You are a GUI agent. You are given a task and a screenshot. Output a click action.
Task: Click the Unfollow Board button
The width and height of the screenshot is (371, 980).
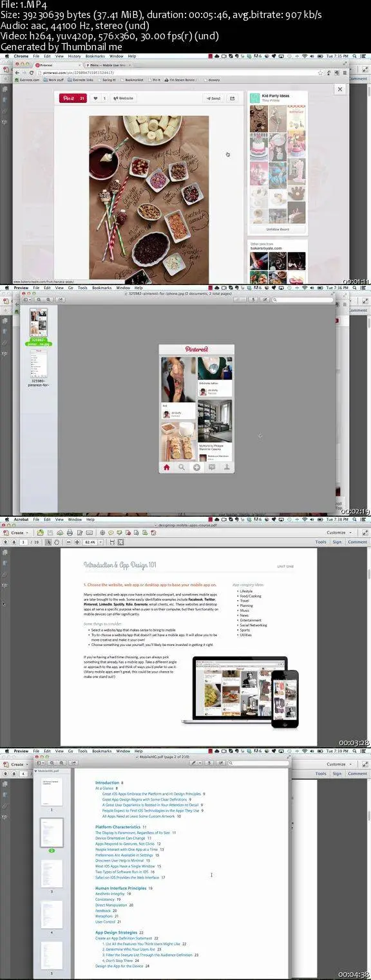click(x=278, y=229)
